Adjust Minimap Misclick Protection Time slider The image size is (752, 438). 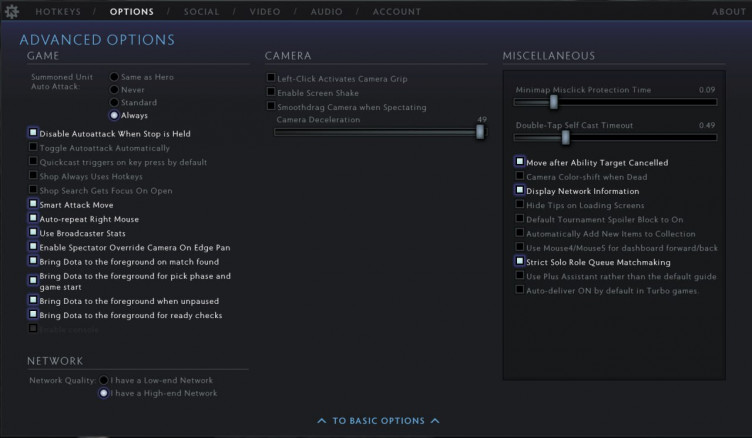click(615, 102)
